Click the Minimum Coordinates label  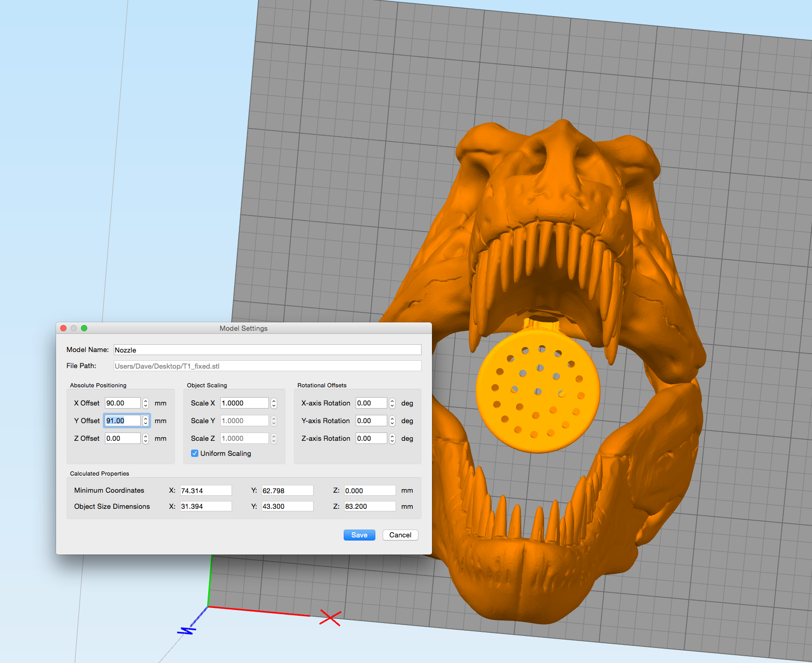point(109,491)
